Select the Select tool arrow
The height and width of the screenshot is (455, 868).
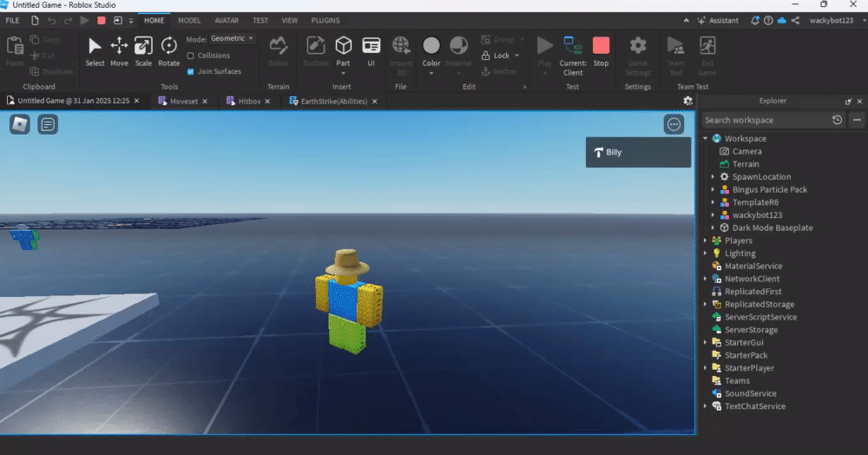point(95,51)
